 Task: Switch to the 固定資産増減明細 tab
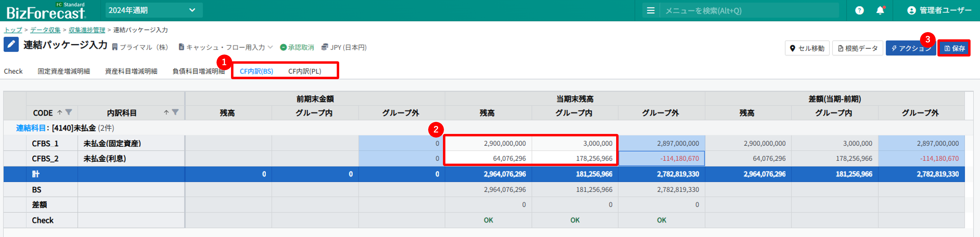tap(64, 71)
